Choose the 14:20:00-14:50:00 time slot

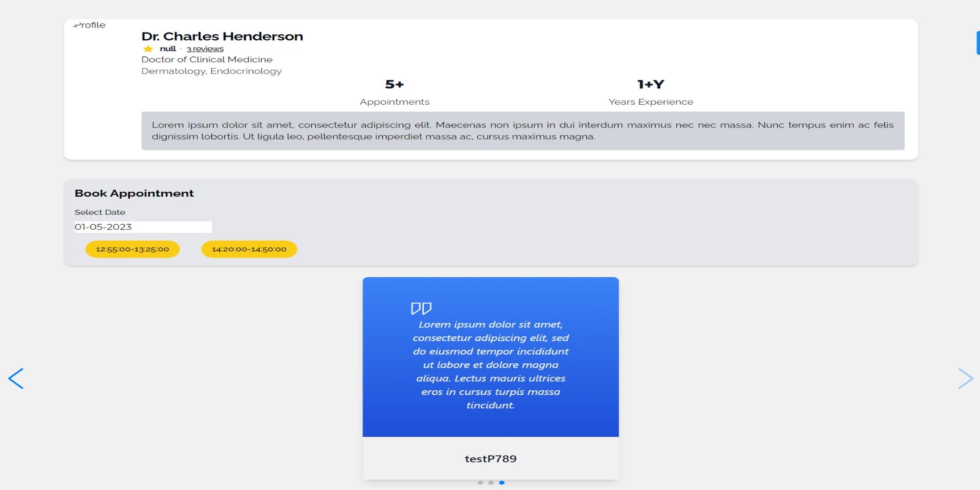pyautogui.click(x=249, y=249)
